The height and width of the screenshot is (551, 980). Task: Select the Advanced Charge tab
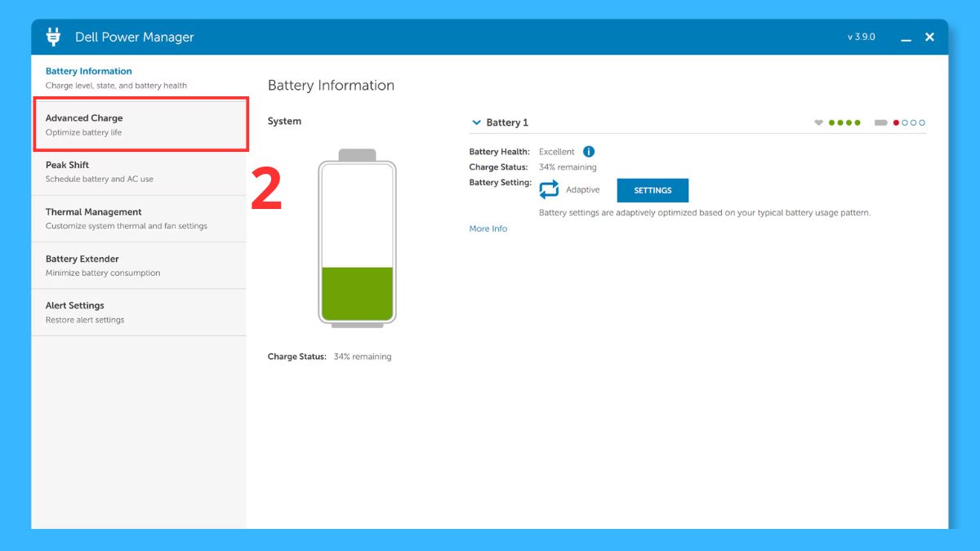[140, 125]
